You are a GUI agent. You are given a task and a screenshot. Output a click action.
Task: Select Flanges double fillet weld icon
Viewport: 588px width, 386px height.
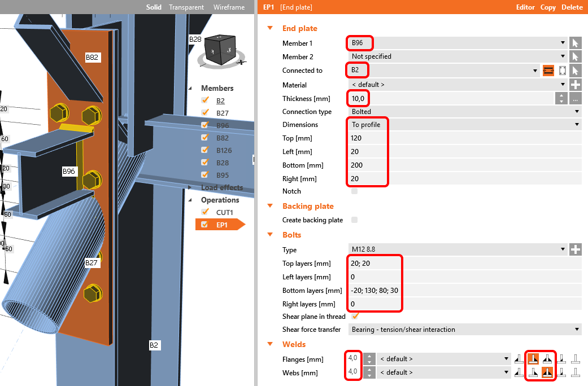547,359
